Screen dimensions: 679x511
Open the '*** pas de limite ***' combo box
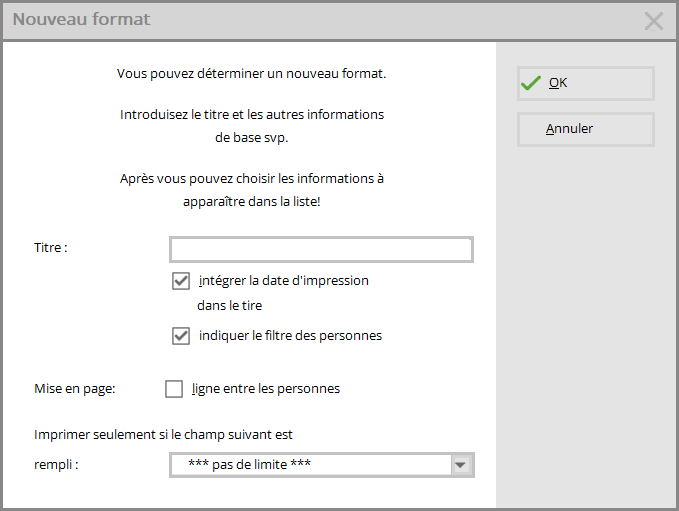click(322, 465)
